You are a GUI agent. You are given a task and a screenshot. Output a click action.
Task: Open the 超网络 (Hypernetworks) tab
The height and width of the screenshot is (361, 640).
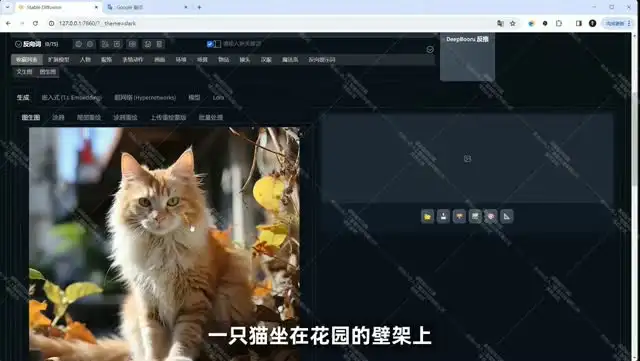pos(145,98)
